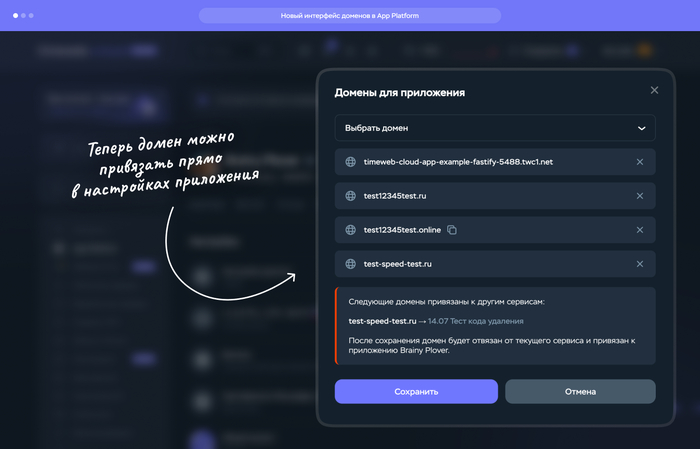
Task: Remove test12345test.ru domain with X
Action: click(x=640, y=196)
